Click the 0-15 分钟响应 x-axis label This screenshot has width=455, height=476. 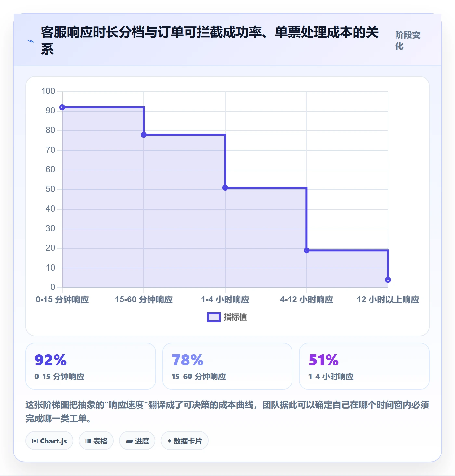pos(62,299)
